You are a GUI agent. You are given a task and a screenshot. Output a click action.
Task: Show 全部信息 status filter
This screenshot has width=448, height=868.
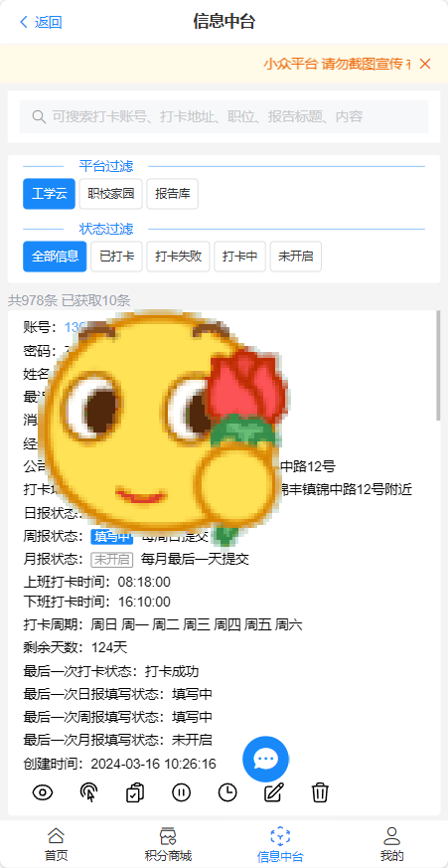click(x=55, y=257)
